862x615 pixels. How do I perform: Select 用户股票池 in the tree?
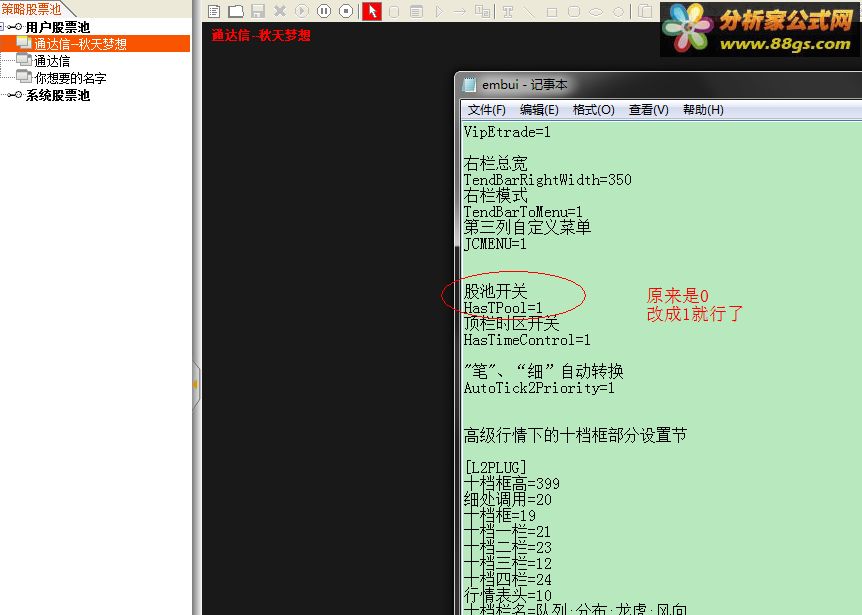pyautogui.click(x=57, y=27)
